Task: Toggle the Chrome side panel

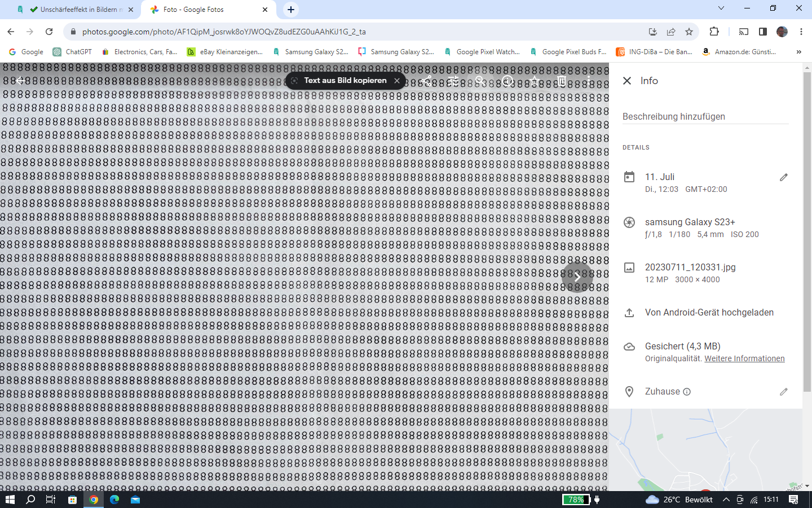Action: [763, 32]
